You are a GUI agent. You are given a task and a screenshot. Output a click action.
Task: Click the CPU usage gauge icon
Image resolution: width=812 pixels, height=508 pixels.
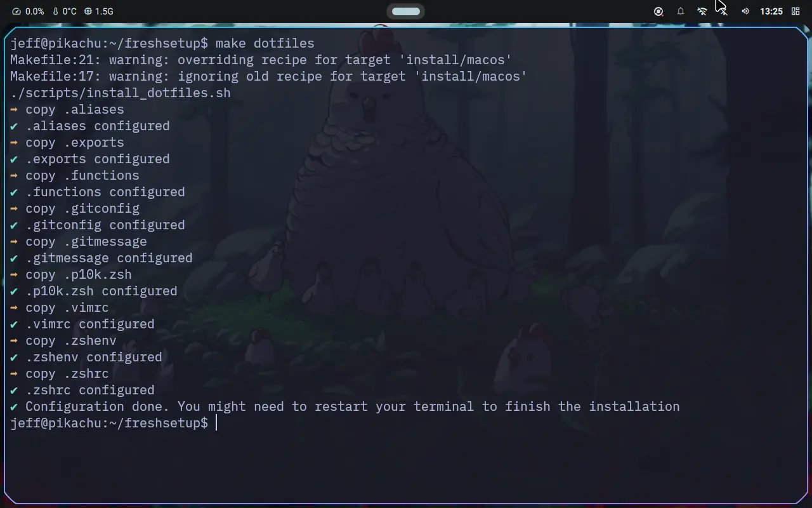tap(16, 11)
